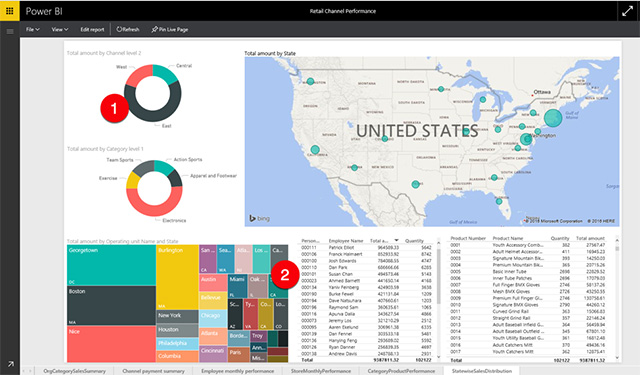
Task: Open the Power BI app launcher grid
Action: (9, 11)
